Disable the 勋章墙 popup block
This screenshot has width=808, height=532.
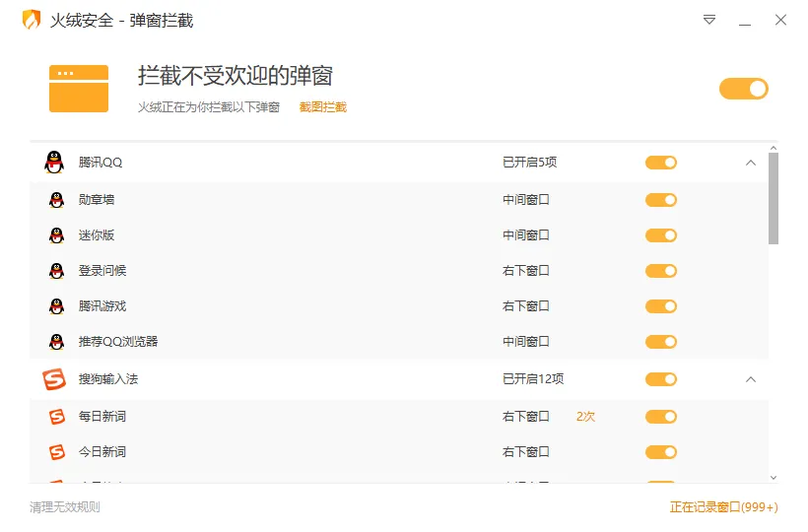coord(660,200)
